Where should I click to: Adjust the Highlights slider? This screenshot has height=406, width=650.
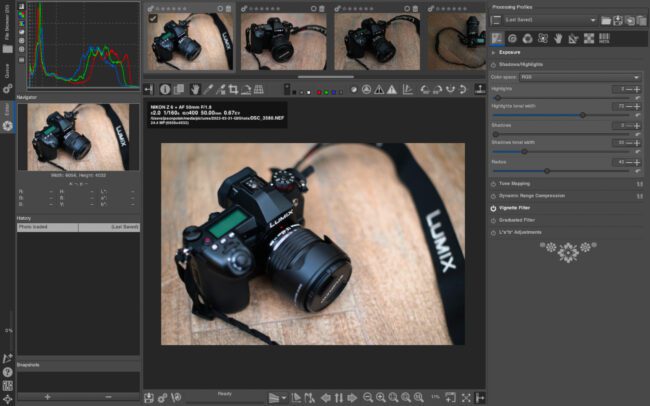click(x=561, y=98)
